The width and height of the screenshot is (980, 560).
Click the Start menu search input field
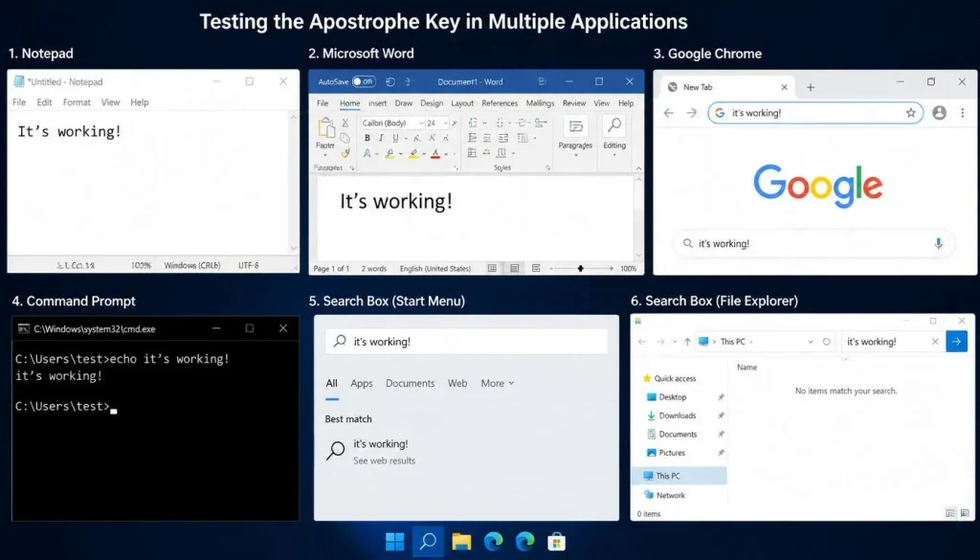click(466, 342)
